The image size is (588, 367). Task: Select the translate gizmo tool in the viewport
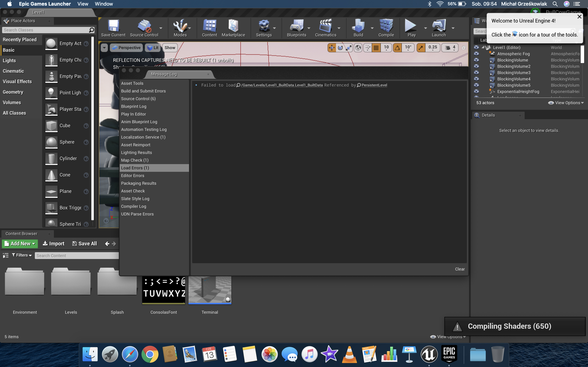click(x=332, y=48)
